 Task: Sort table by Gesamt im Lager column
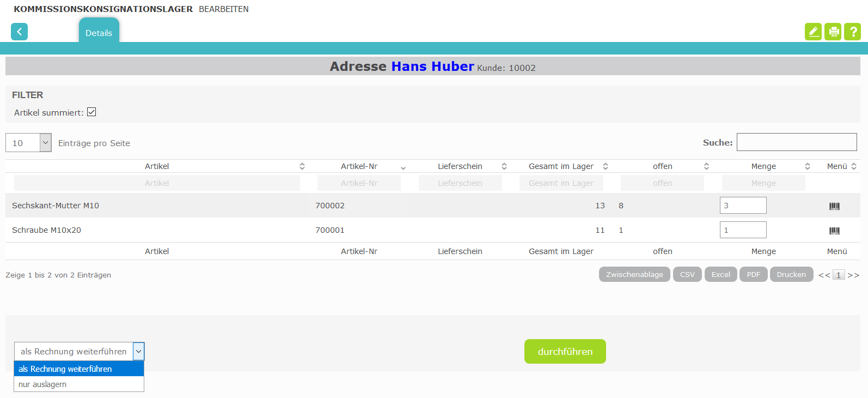561,166
